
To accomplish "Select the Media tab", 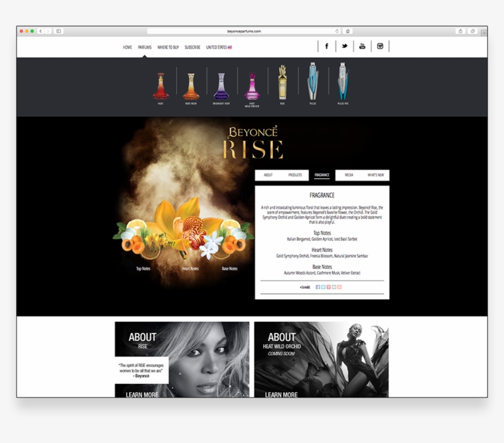I will (x=348, y=175).
